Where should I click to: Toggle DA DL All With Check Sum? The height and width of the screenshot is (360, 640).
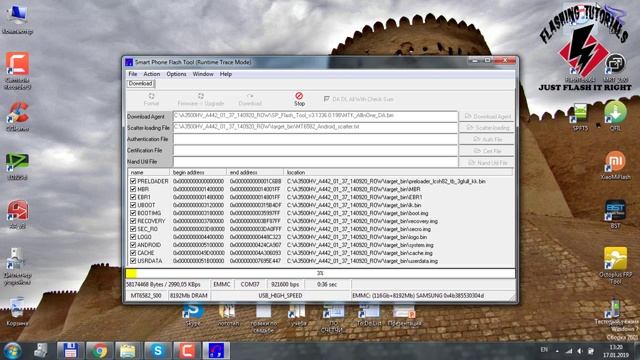click(x=327, y=99)
